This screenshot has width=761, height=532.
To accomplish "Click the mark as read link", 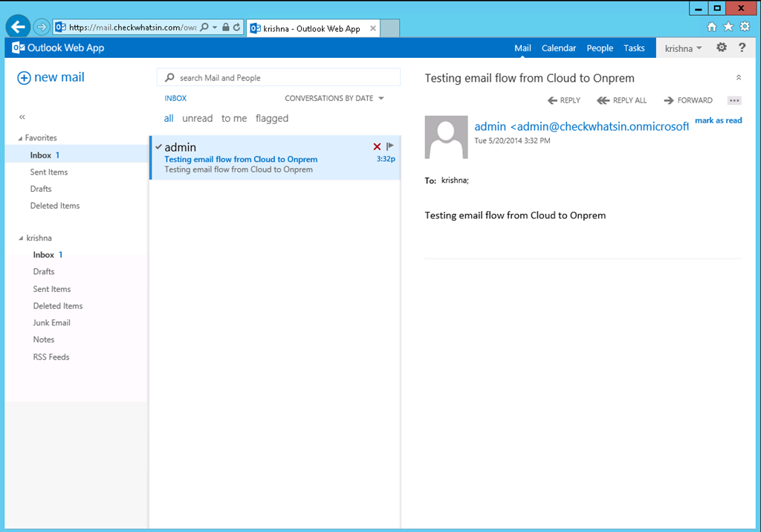I will [719, 120].
